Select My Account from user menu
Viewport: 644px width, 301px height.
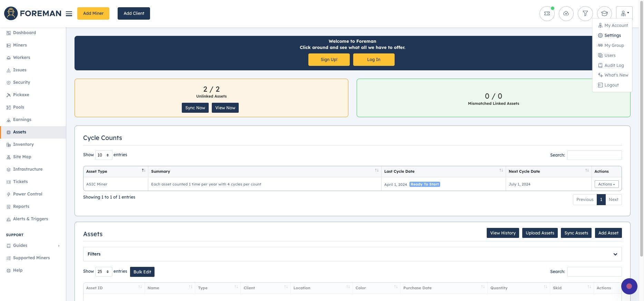point(613,26)
